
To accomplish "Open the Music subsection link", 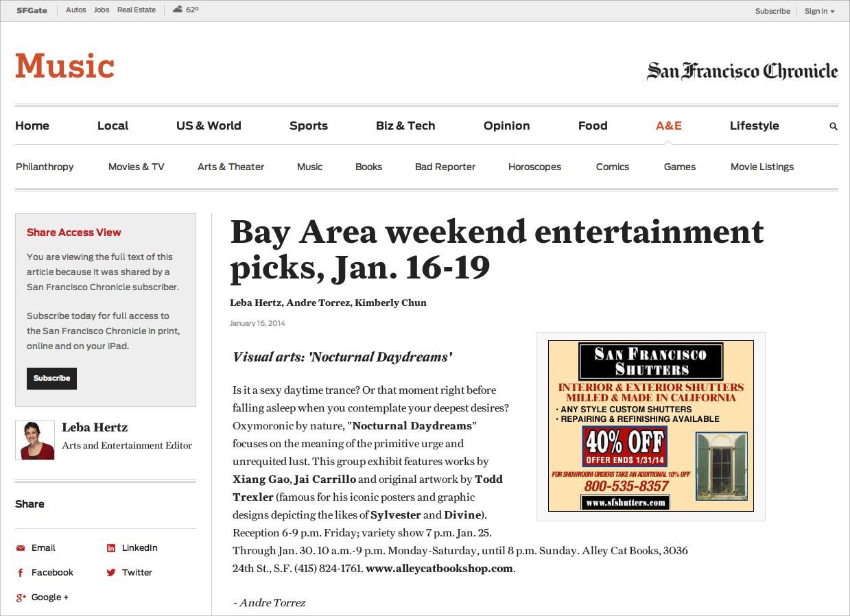I will click(x=309, y=167).
